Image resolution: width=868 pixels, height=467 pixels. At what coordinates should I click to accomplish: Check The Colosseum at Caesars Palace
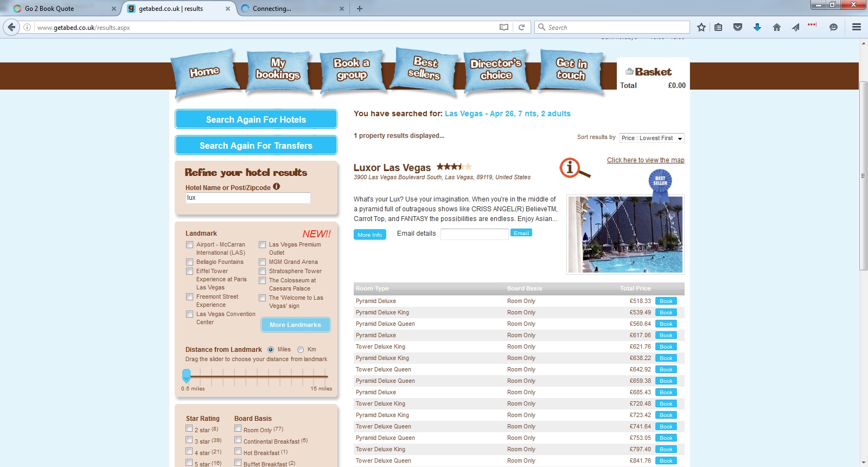click(x=262, y=281)
